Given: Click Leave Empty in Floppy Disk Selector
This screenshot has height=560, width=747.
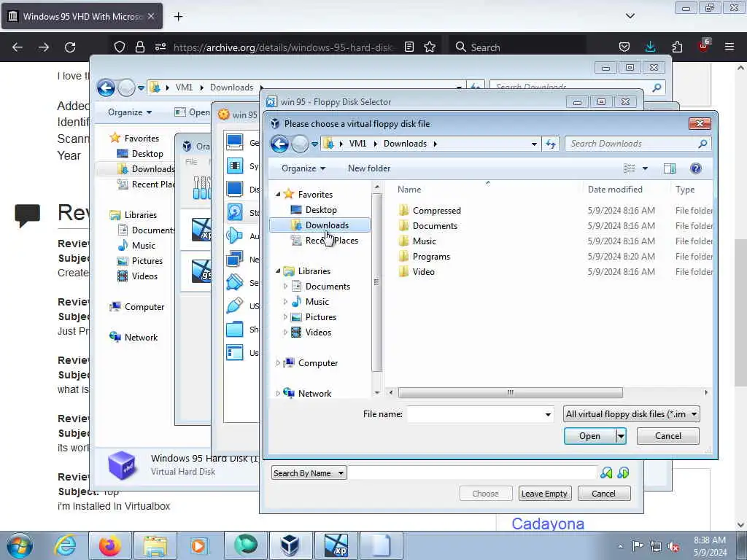Looking at the screenshot, I should [x=544, y=494].
